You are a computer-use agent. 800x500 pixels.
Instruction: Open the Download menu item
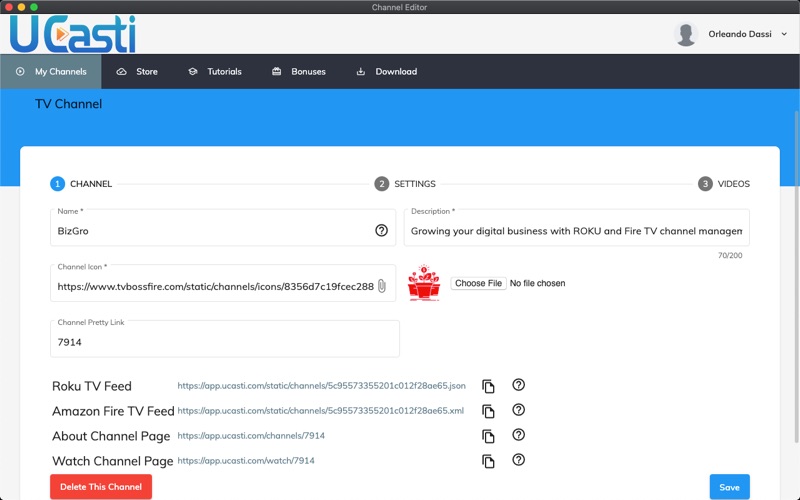click(x=386, y=71)
